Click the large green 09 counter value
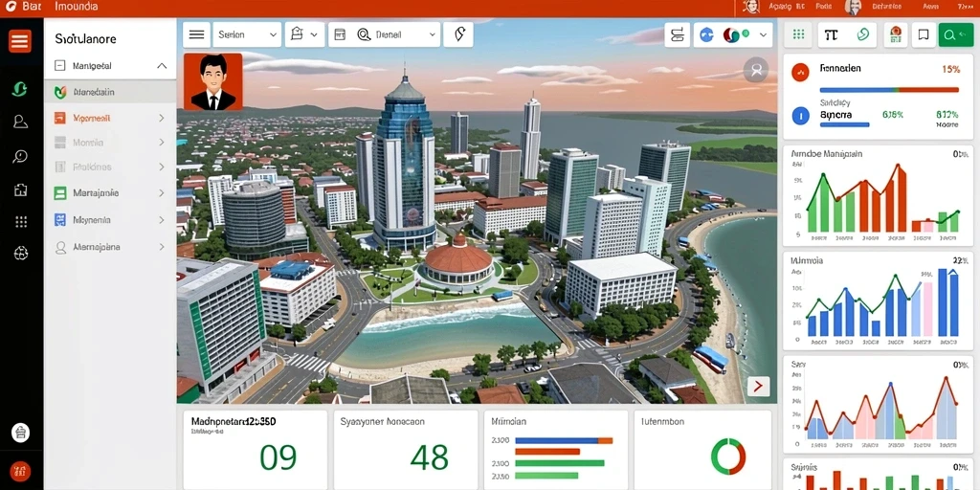This screenshot has height=490, width=980. click(278, 457)
